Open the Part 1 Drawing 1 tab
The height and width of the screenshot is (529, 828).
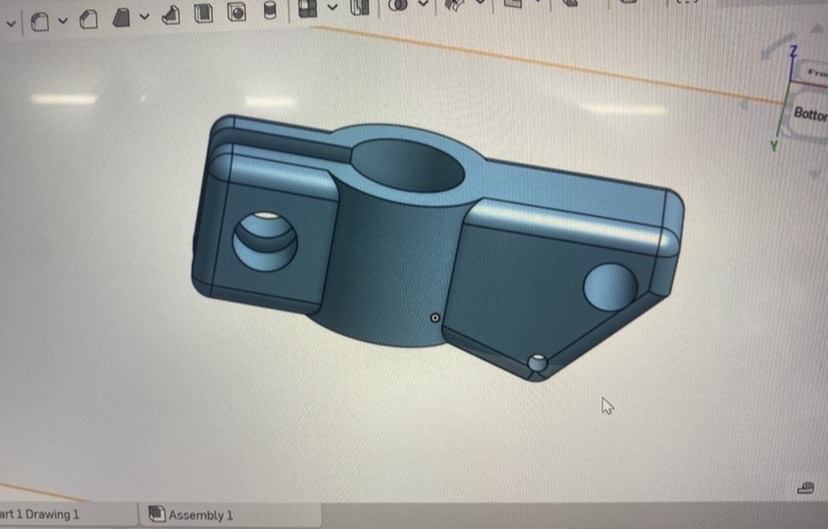click(40, 514)
